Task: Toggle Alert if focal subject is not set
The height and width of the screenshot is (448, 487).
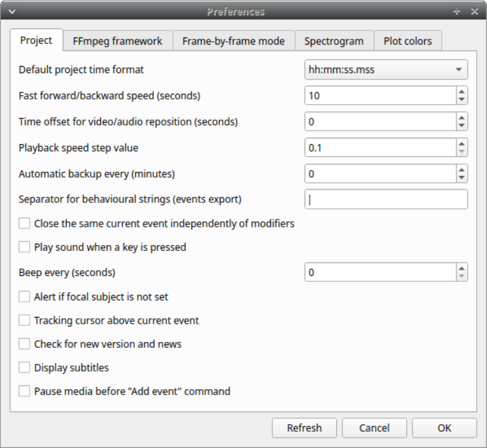Action: tap(25, 297)
